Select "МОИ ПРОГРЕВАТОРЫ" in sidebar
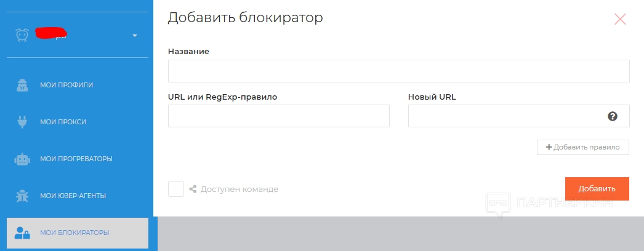The width and height of the screenshot is (644, 251). (76, 159)
